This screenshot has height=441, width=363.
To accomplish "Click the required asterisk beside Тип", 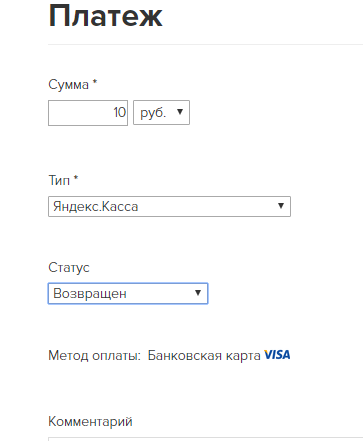I will 76,177.
